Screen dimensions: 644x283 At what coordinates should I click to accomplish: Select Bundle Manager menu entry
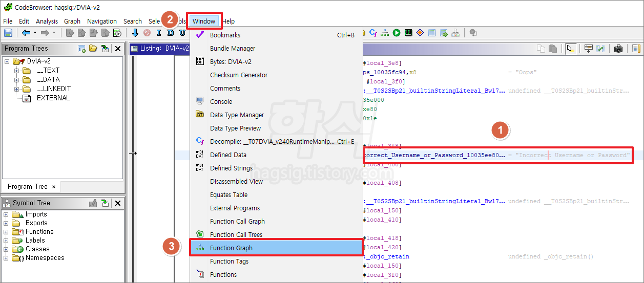pyautogui.click(x=276, y=48)
